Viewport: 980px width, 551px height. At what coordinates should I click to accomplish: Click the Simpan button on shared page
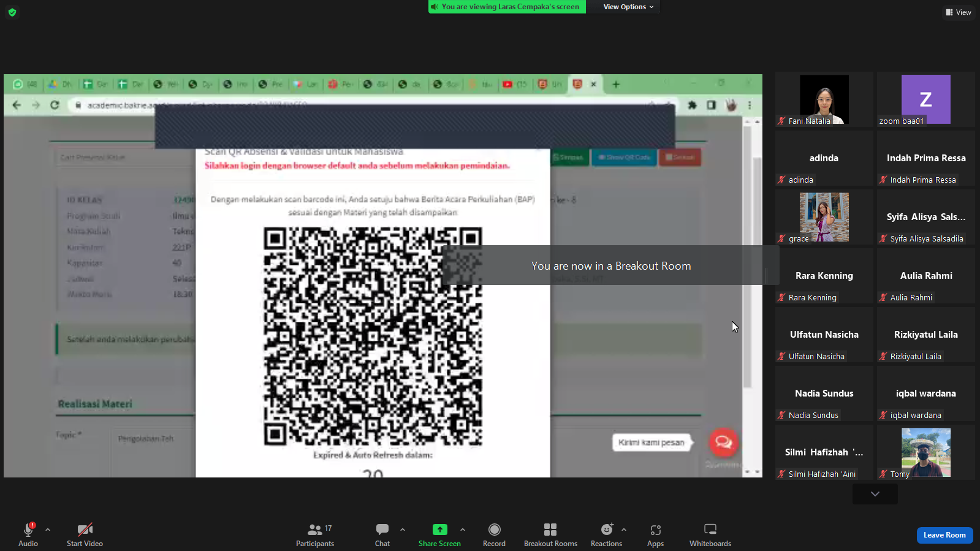(569, 158)
